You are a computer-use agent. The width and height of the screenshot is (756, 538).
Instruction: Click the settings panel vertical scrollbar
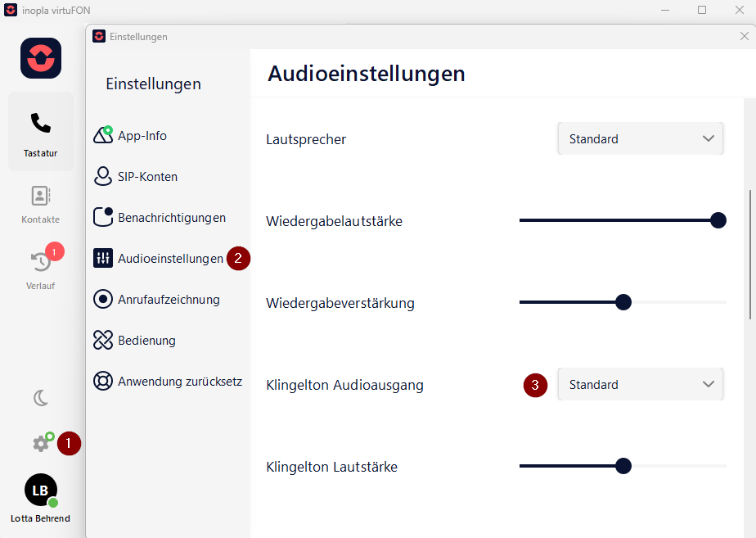[x=750, y=255]
